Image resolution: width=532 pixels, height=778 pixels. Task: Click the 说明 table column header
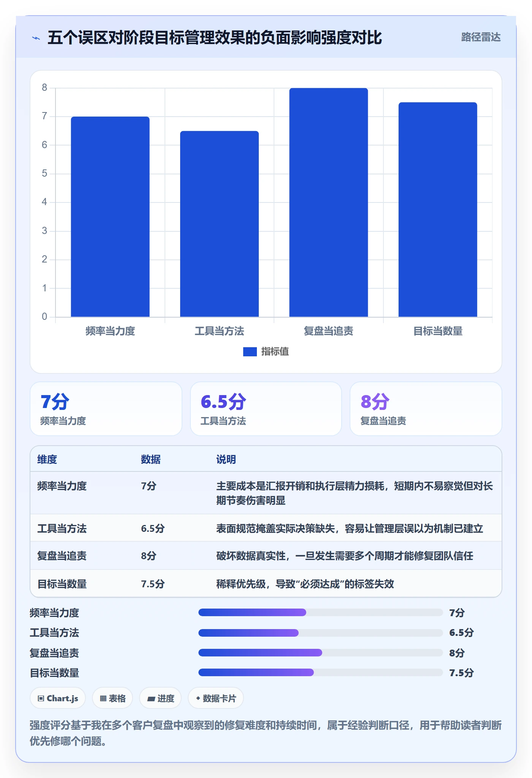(226, 459)
